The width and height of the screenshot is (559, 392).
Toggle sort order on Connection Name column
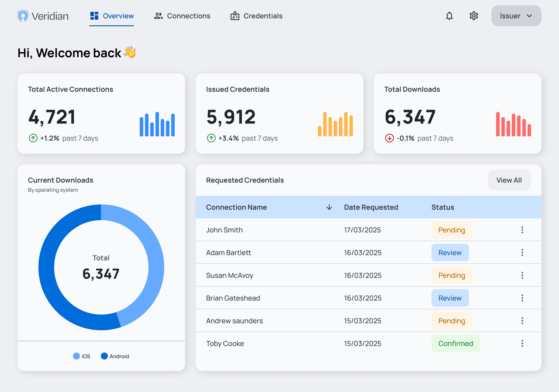tap(236, 207)
